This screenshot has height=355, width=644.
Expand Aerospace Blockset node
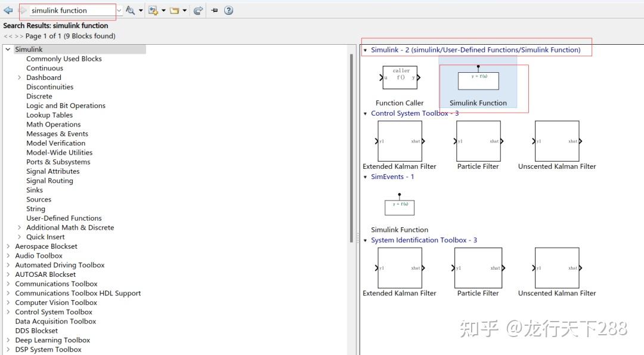(8, 246)
